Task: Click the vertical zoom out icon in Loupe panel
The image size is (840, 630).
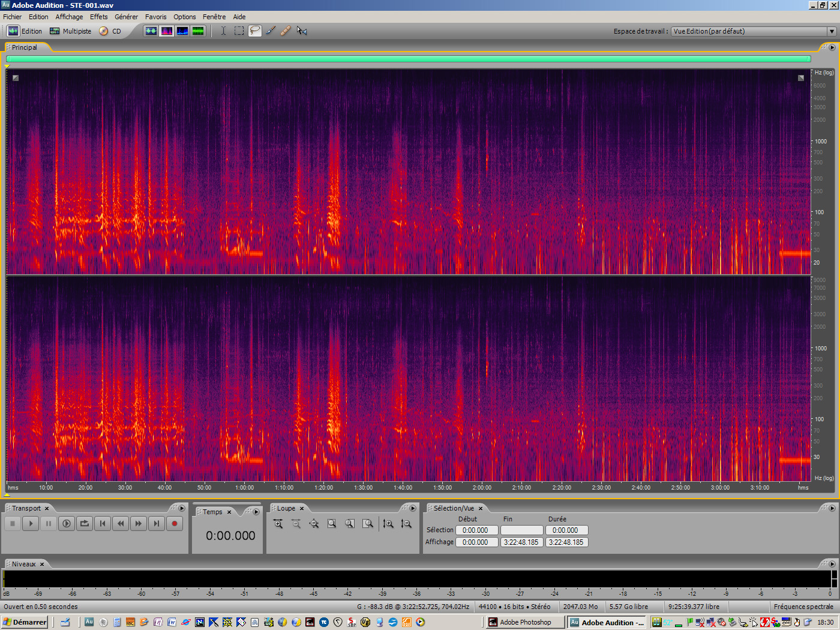Action: coord(406,523)
